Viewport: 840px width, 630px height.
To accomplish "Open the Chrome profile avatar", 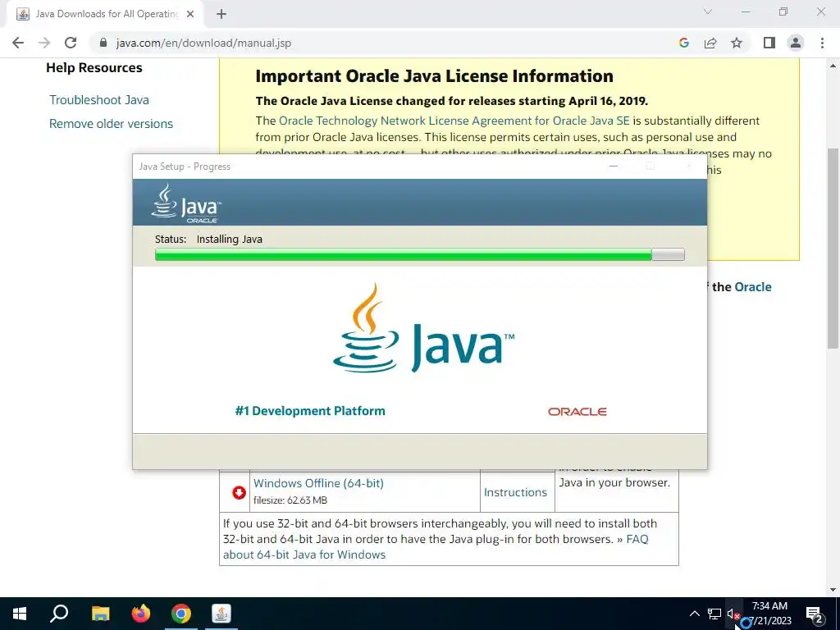I will pos(796,43).
